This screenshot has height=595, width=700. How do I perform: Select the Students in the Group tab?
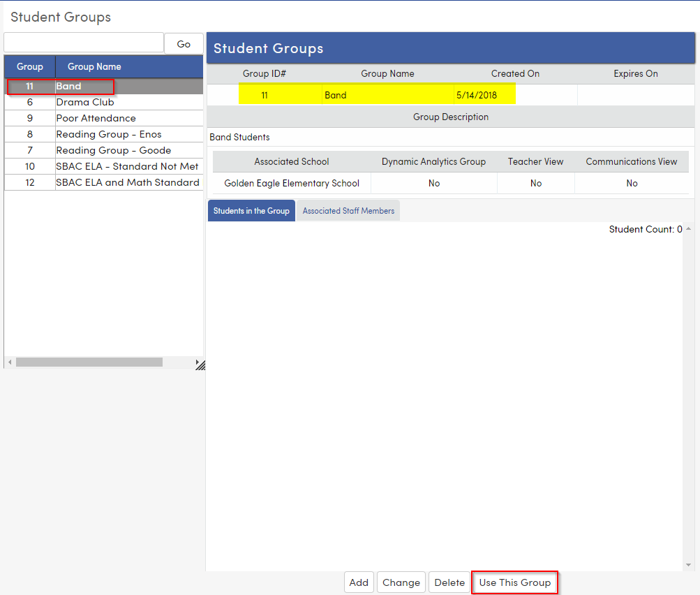click(x=251, y=210)
